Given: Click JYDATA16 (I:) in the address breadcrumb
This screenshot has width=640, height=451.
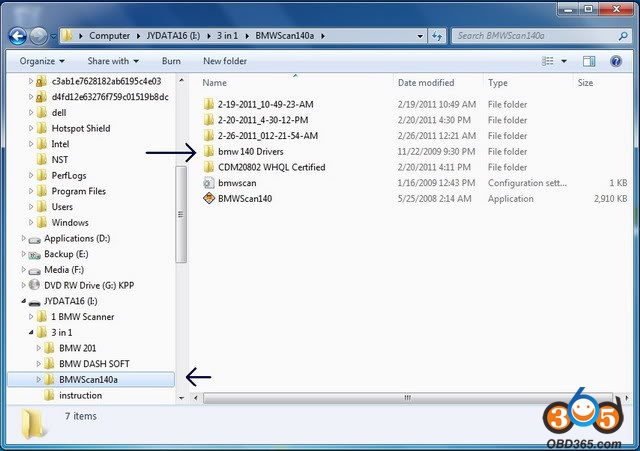Looking at the screenshot, I should tap(173, 36).
